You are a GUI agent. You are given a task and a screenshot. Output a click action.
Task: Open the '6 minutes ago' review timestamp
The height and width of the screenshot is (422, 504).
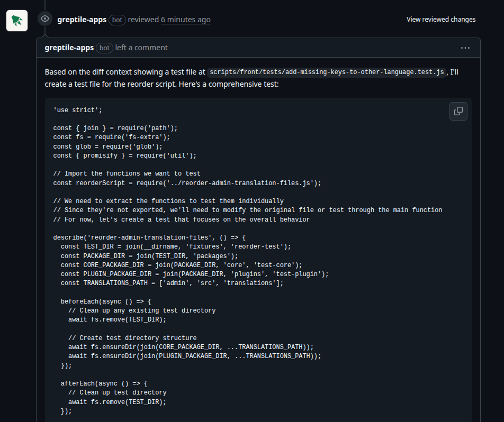pos(185,20)
